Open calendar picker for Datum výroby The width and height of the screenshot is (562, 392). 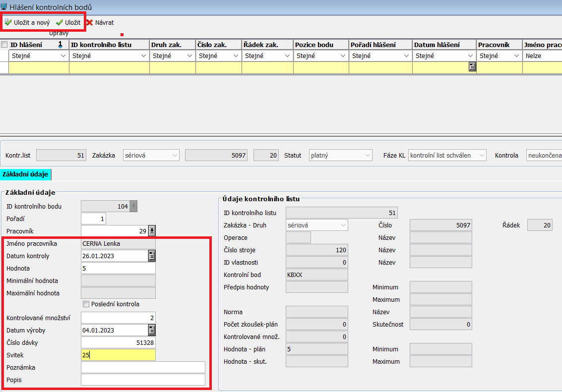tap(152, 330)
